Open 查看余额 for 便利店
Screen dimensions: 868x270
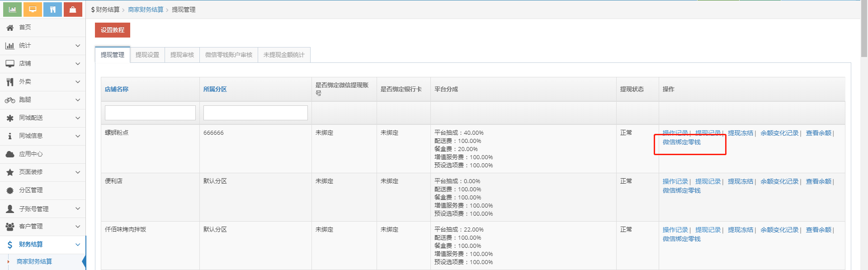[x=818, y=181]
